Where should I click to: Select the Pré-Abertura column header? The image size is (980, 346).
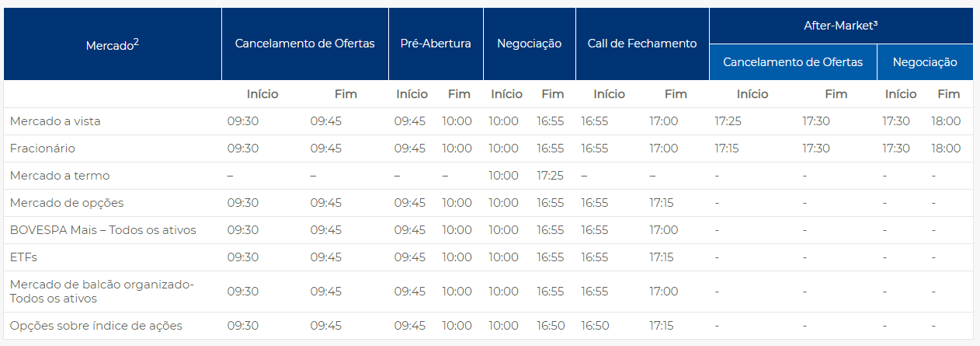436,44
